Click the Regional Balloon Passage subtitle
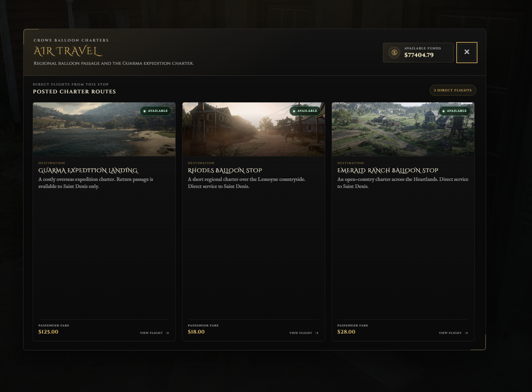 (x=114, y=63)
